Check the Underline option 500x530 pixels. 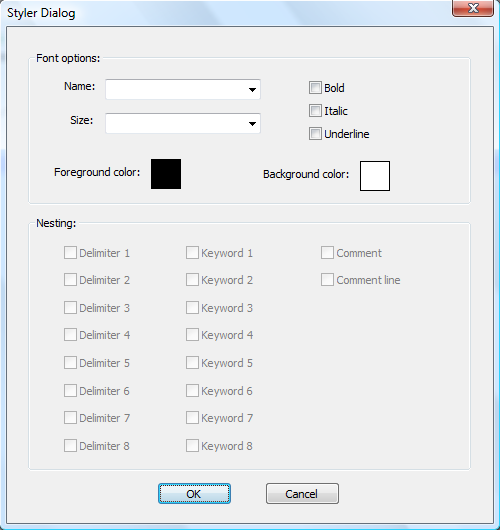click(315, 134)
